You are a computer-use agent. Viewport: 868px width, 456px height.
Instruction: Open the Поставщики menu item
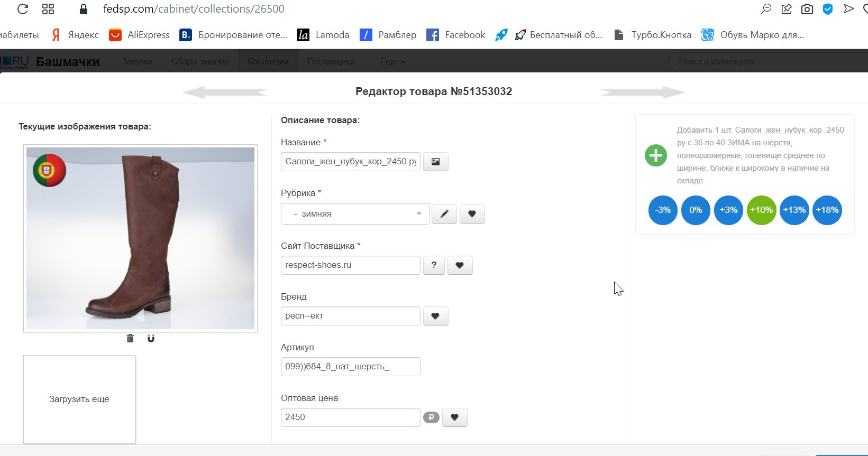coord(331,61)
